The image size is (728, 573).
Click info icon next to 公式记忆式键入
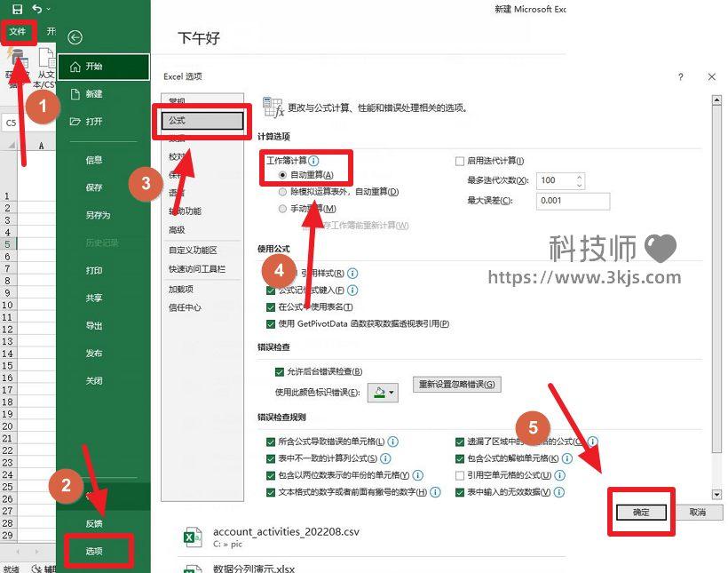click(352, 290)
